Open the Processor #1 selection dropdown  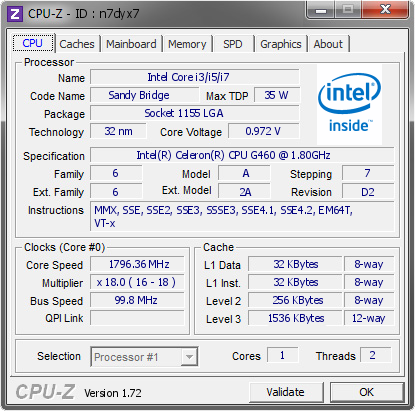(x=144, y=357)
